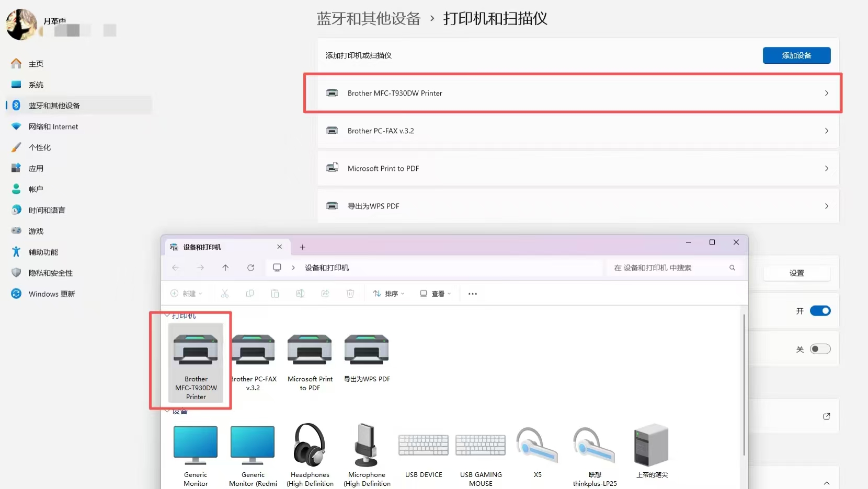868x489 pixels.
Task: Open the 排序 sort dropdown
Action: (x=389, y=294)
